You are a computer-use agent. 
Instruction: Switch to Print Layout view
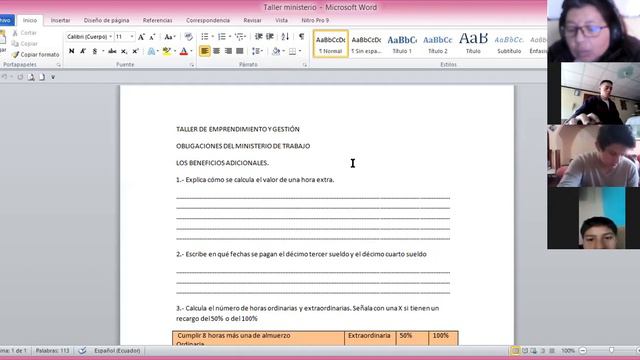pyautogui.click(x=516, y=351)
